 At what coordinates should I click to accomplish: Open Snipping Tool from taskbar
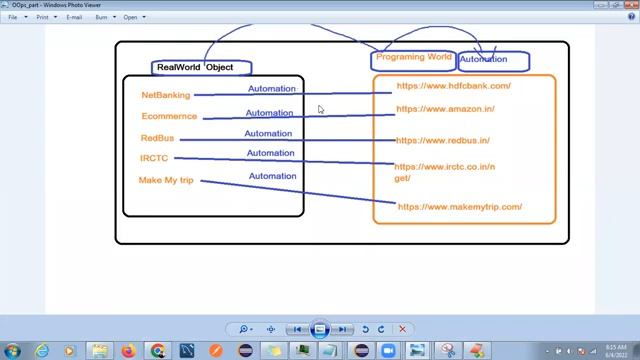coord(447,351)
